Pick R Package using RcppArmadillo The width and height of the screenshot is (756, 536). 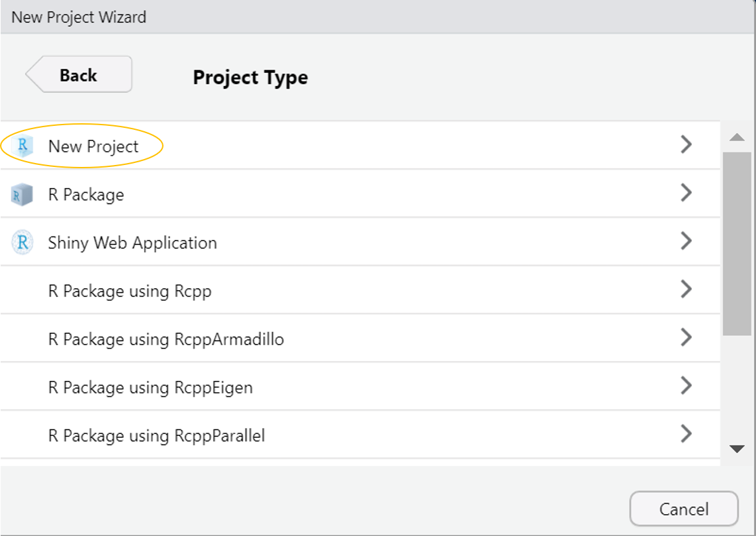(166, 340)
